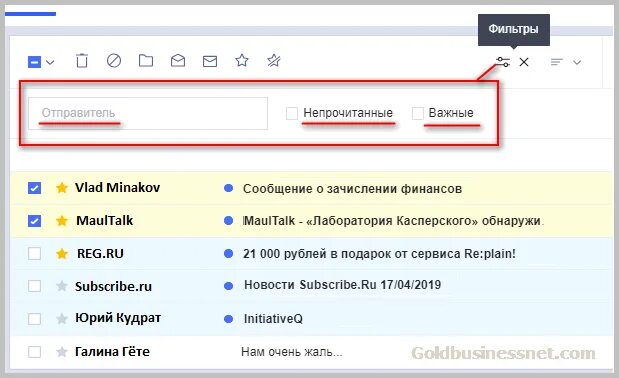Open sender Юрий Кудрат
This screenshot has width=619, height=378.
pyautogui.click(x=118, y=318)
